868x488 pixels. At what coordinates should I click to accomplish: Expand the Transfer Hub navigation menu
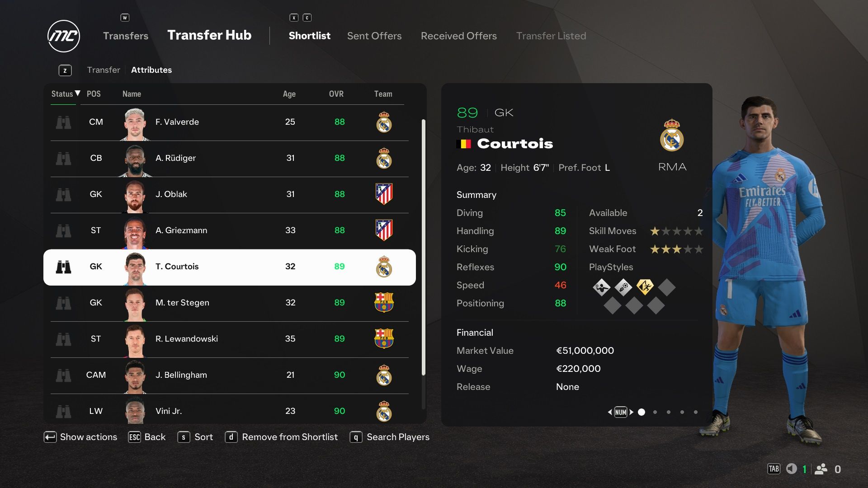pyautogui.click(x=209, y=35)
